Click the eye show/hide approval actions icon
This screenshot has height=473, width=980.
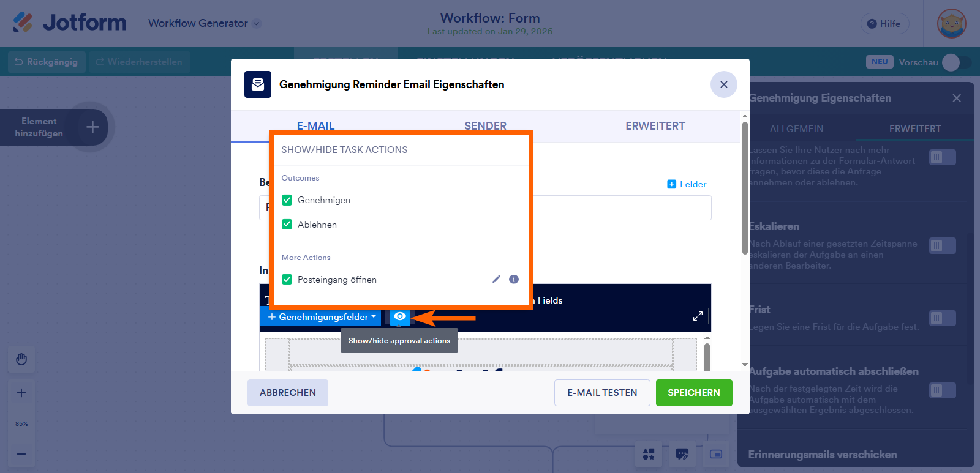click(400, 316)
